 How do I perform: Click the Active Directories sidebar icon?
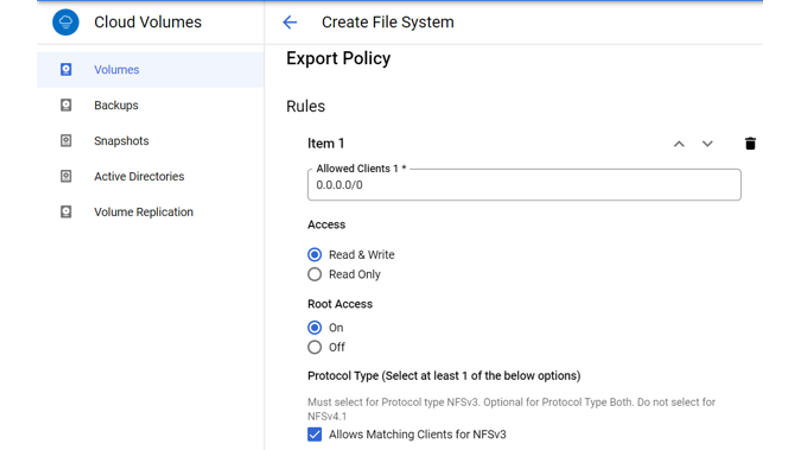(x=66, y=176)
